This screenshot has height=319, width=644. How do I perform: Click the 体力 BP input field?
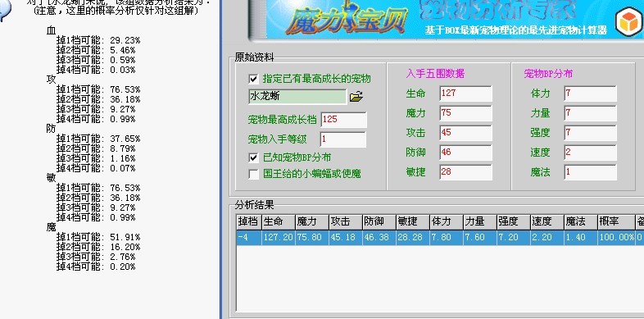(590, 93)
